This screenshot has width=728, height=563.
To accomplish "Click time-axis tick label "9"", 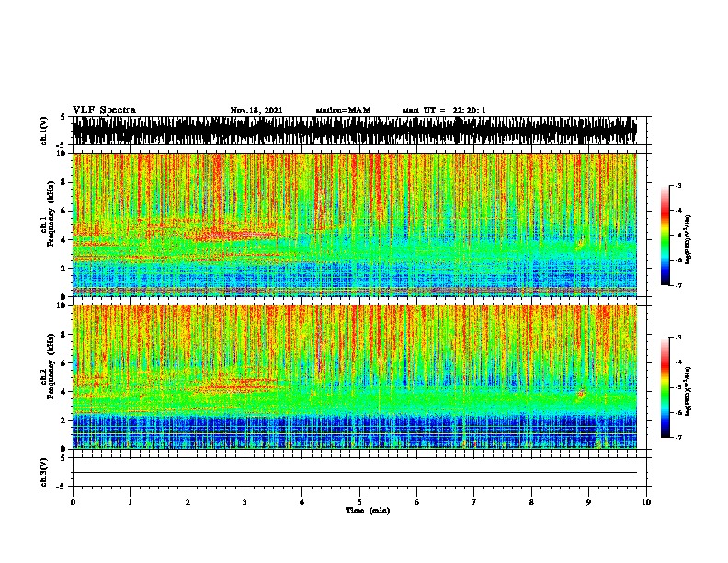I will pos(588,501).
